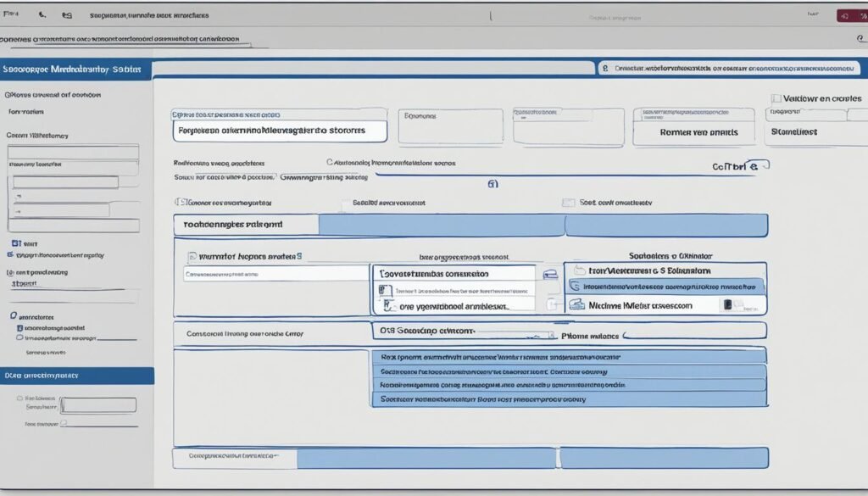The width and height of the screenshot is (868, 496).
Task: Toggle the 'Vaklowr en croples' checkbox
Action: click(x=776, y=98)
